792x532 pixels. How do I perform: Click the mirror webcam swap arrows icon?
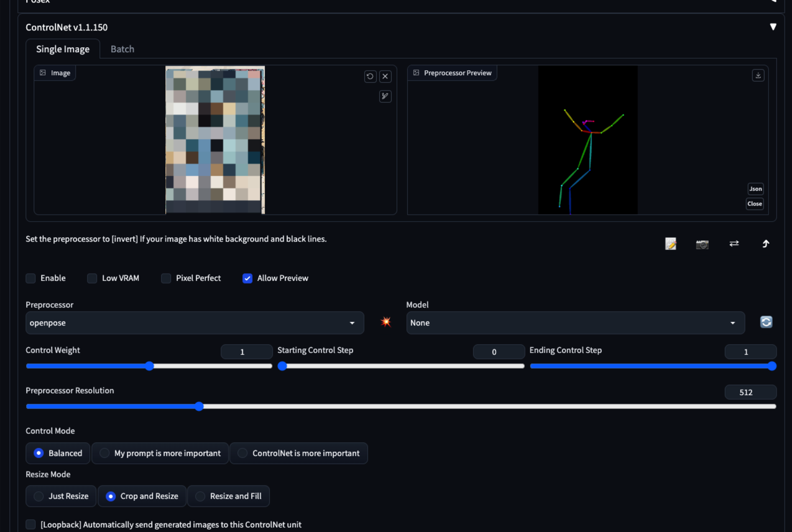pos(734,244)
